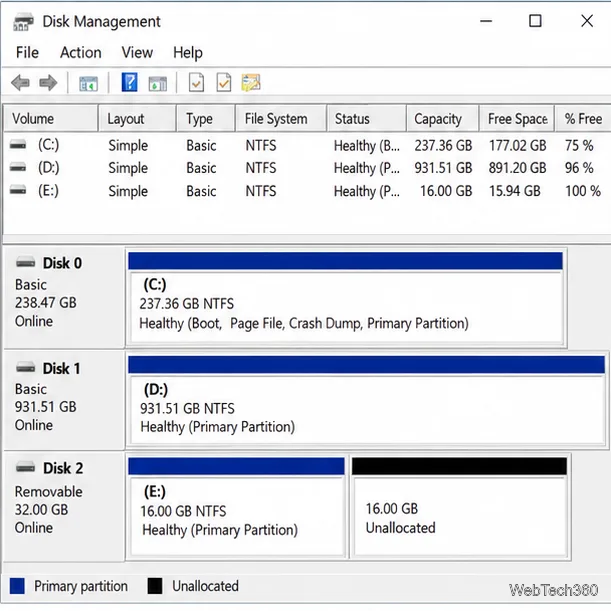Sort by Layout column header

coord(137,118)
